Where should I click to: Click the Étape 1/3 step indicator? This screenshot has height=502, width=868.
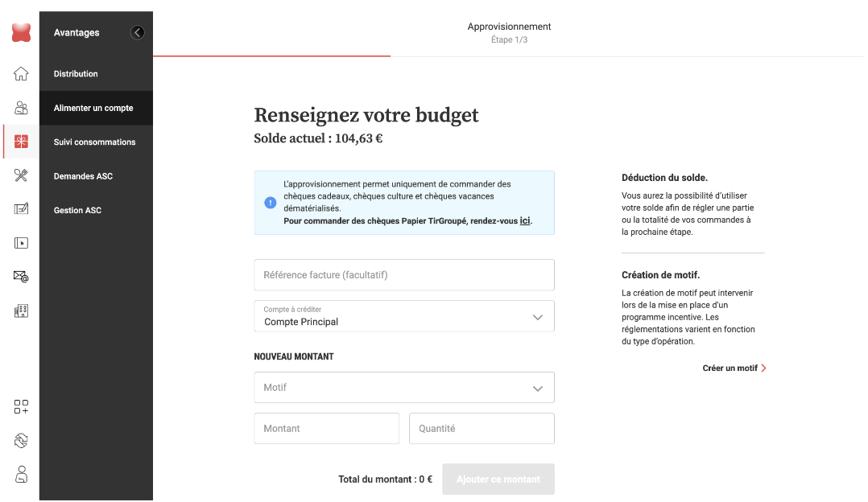[509, 39]
